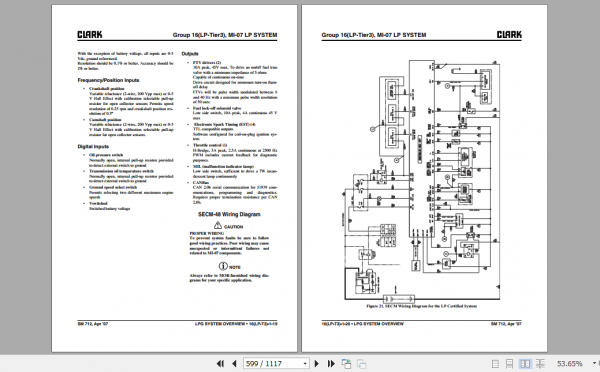This screenshot has width=600, height=372.
Task: Click the greyed go to next view icon
Action: pos(361,363)
